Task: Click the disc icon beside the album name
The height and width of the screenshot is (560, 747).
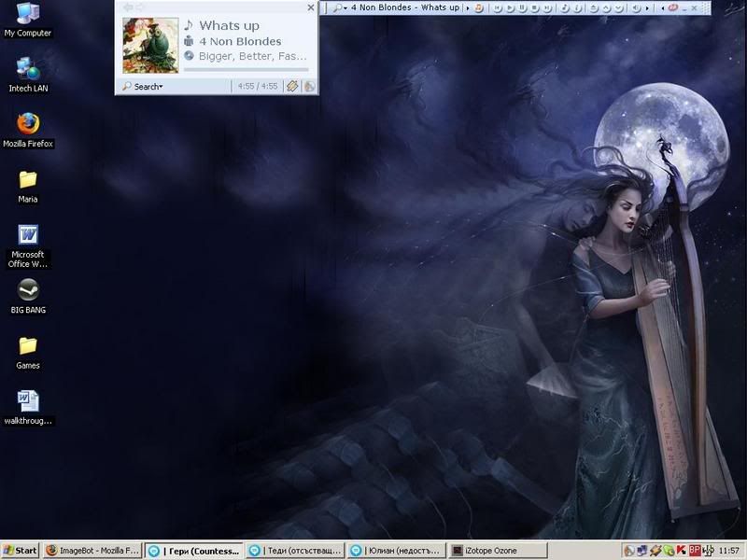Action: coord(190,56)
